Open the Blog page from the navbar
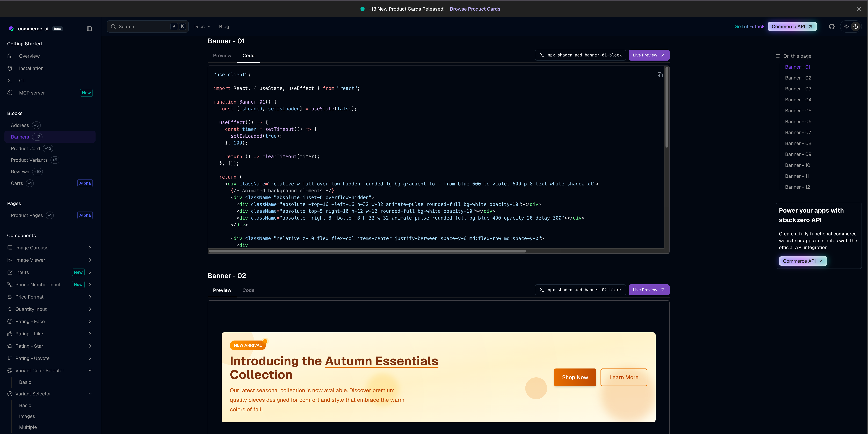The height and width of the screenshot is (434, 868). coord(224,26)
